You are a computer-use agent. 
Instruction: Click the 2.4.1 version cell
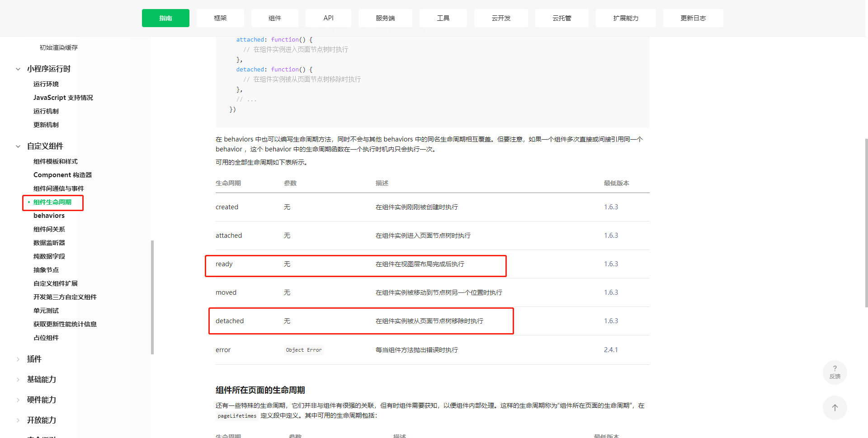tap(610, 350)
